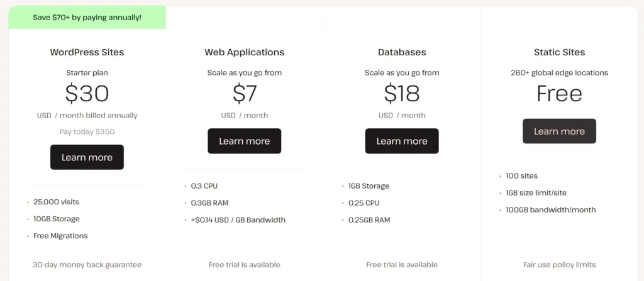The width and height of the screenshot is (644, 281).
Task: Click the Static Sites column heading
Action: [559, 52]
